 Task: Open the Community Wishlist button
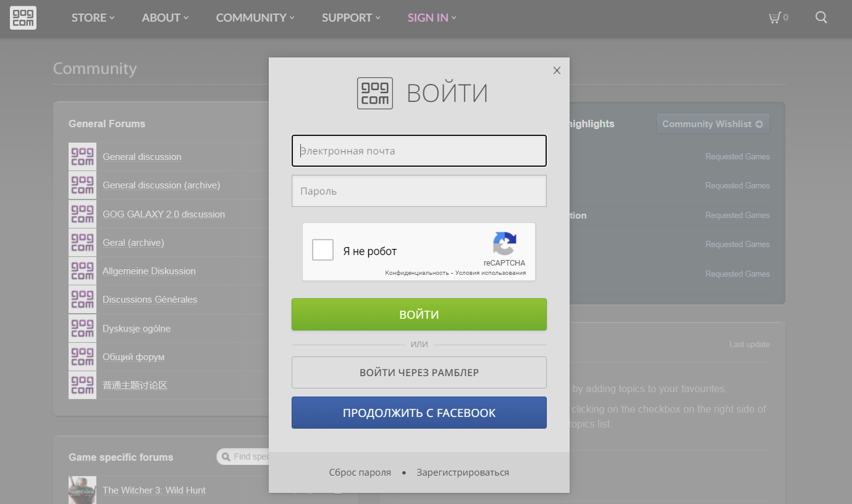point(713,124)
